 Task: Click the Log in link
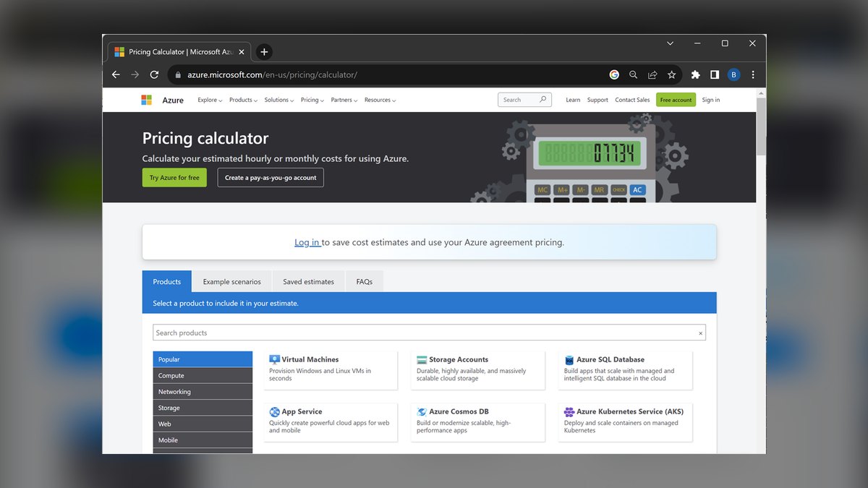pos(307,242)
